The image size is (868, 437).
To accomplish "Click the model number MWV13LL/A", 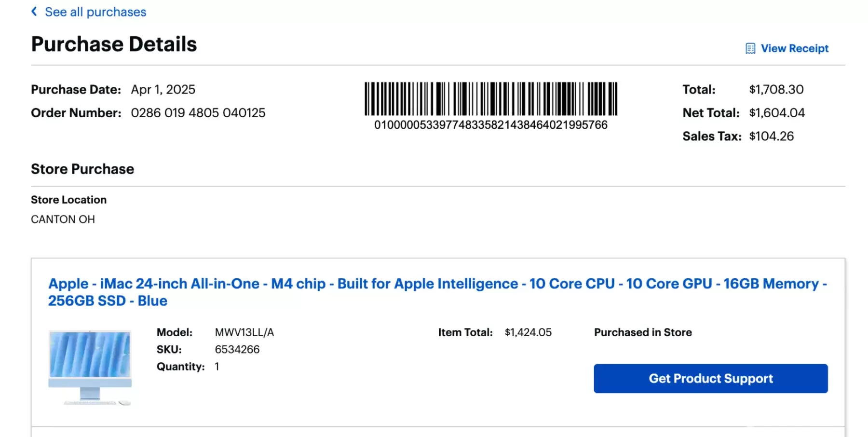I will pyautogui.click(x=244, y=332).
